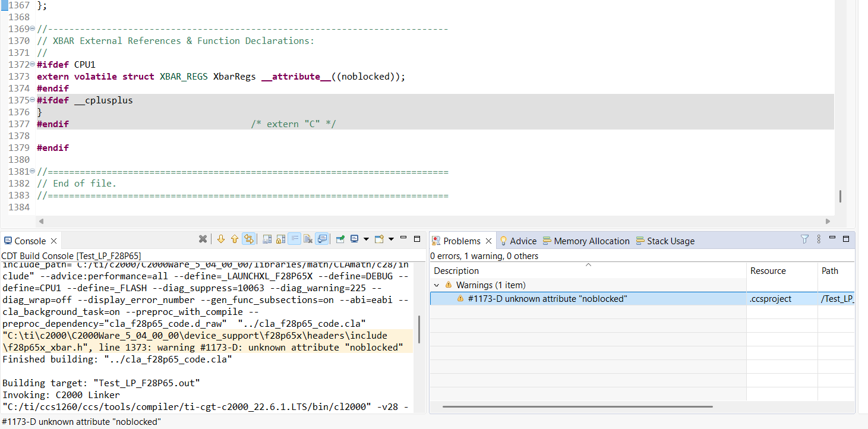Screen dimensions: 868x429
Task: Open the Stack Usage tab
Action: (x=665, y=241)
